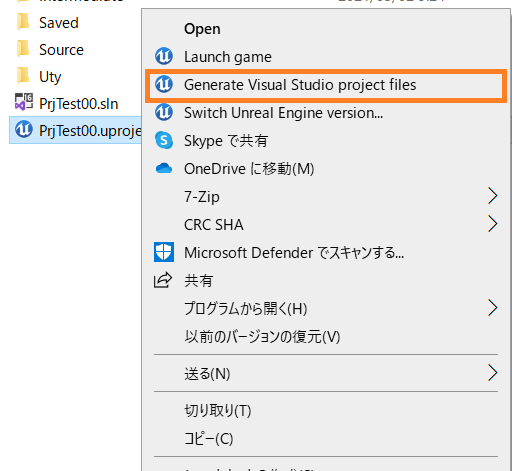
Task: Select Launch game menu entry
Action: coord(228,57)
